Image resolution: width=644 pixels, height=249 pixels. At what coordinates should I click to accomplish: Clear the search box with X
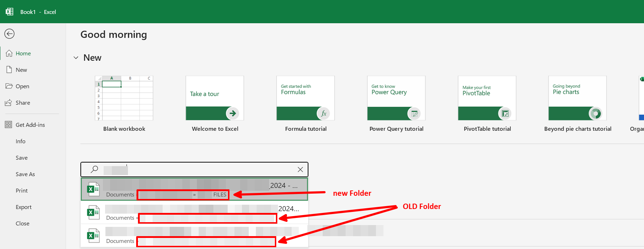300,170
